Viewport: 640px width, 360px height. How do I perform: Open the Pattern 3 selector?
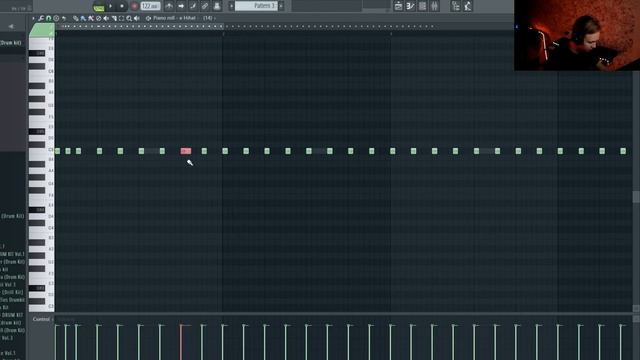click(x=256, y=6)
